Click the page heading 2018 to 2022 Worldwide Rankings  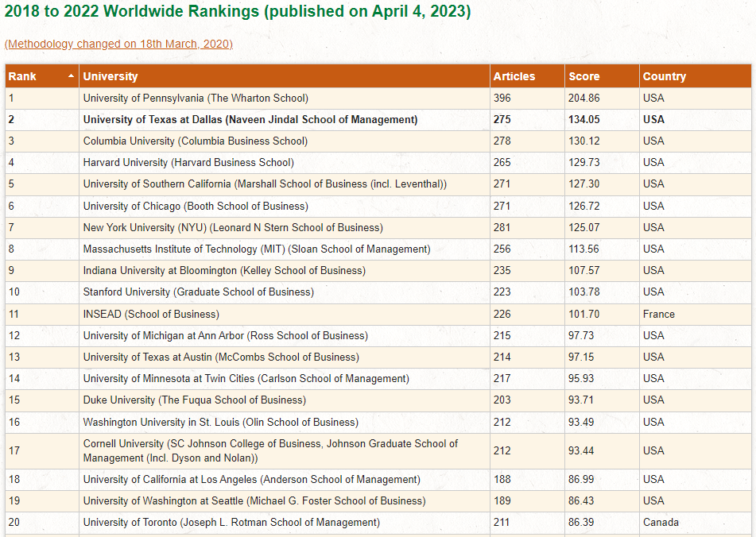point(237,12)
